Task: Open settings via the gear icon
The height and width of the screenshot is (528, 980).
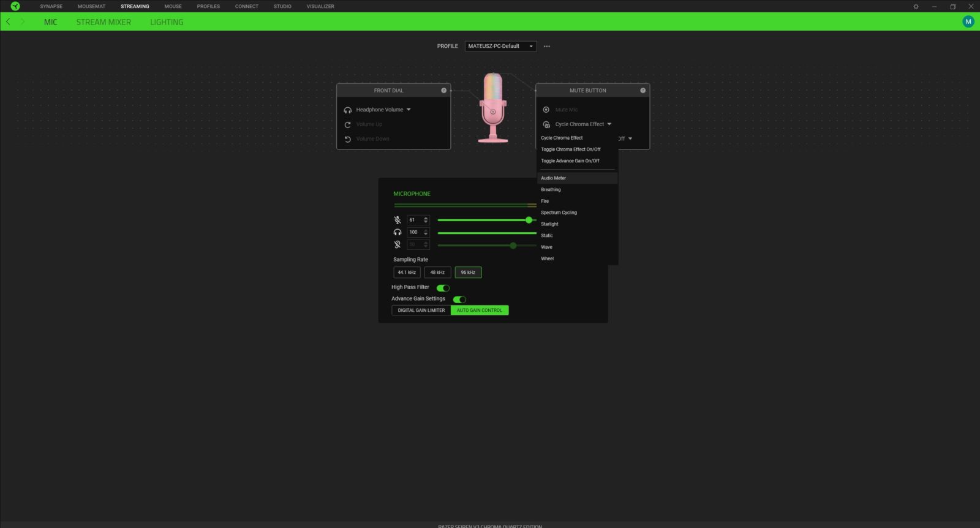Action: point(916,7)
